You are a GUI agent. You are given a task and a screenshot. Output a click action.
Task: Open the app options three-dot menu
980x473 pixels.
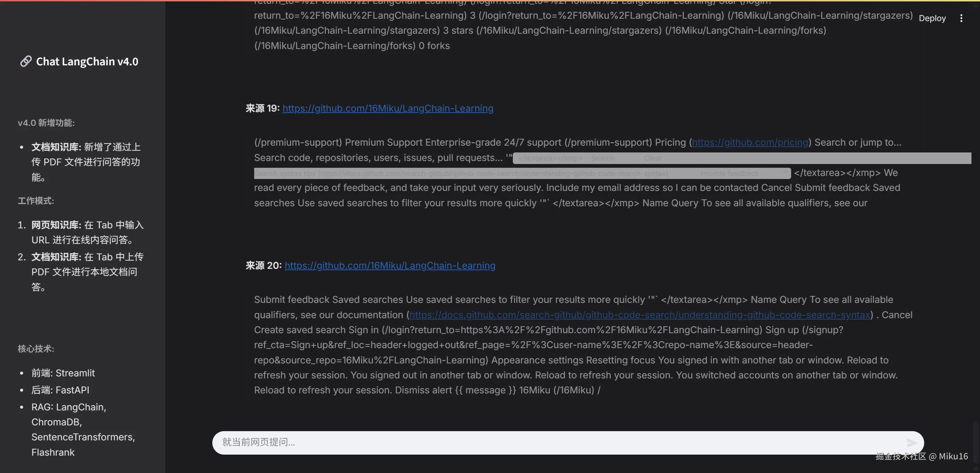tap(962, 18)
